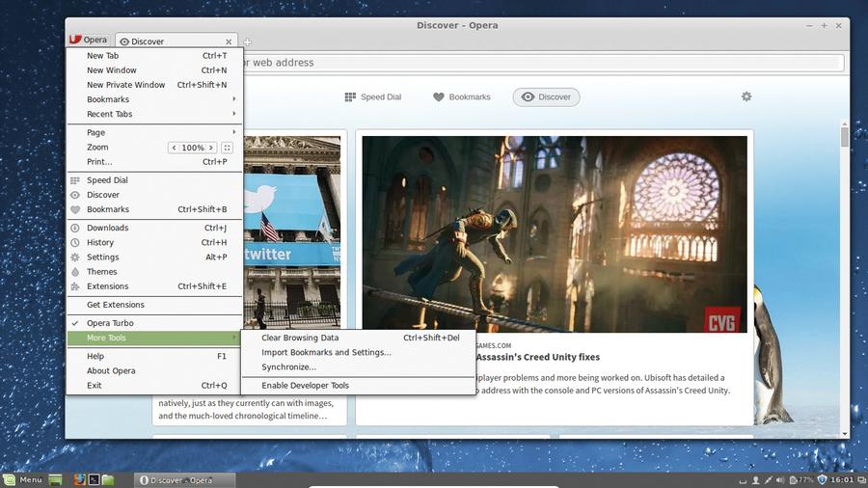The height and width of the screenshot is (488, 868).
Task: Open the Assassin's Creed Unity fixes headline
Action: point(538,358)
